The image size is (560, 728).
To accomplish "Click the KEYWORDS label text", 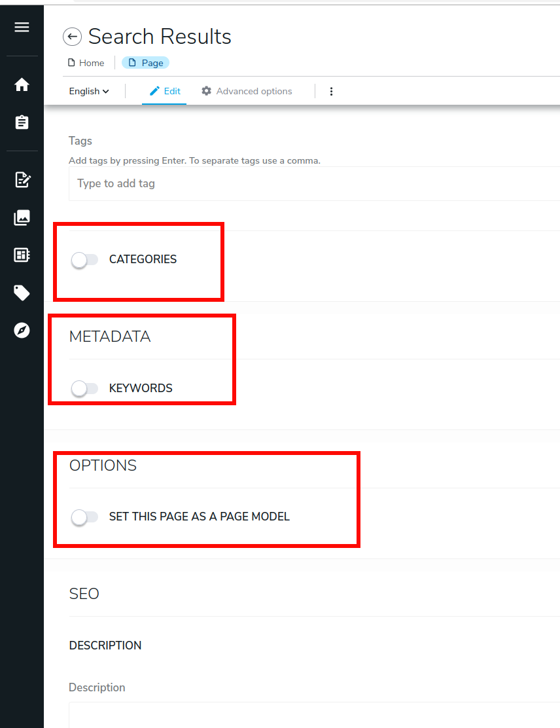I will (x=141, y=388).
